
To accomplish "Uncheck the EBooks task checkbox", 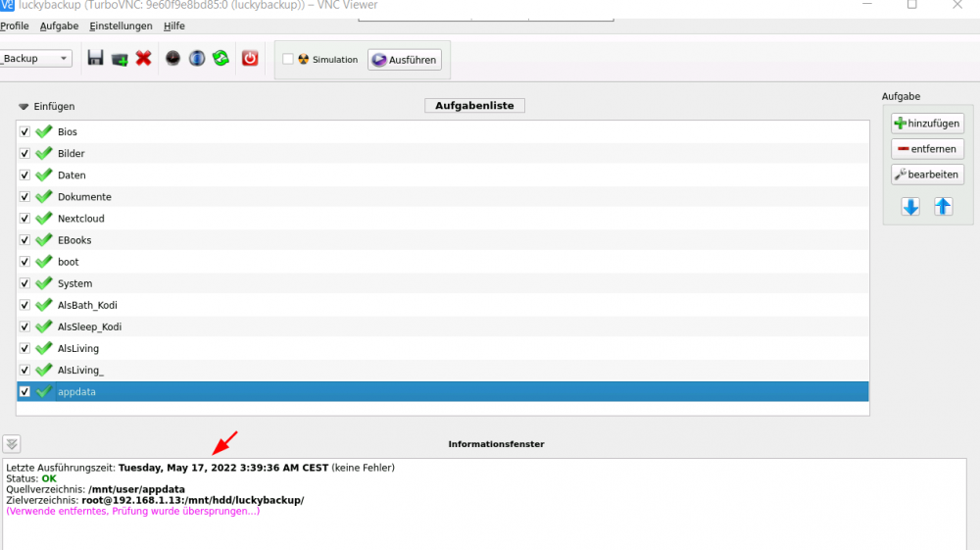I will pyautogui.click(x=24, y=240).
